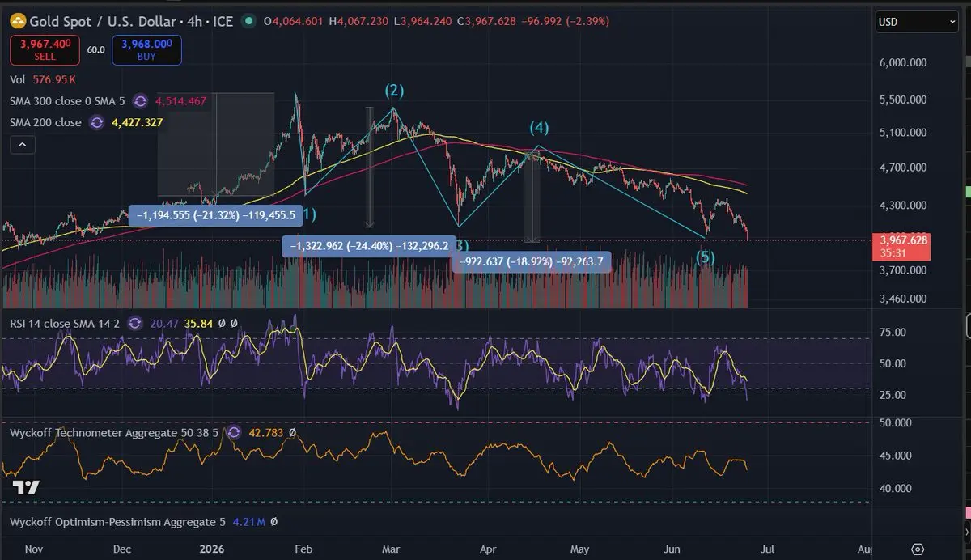971x560 pixels.
Task: Select the SMA 300 close legend label
Action: (69, 101)
